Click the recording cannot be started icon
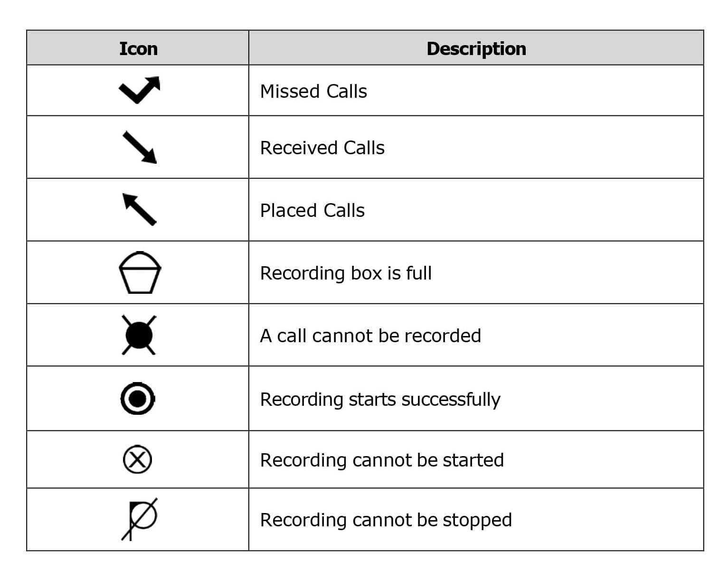 click(x=137, y=459)
